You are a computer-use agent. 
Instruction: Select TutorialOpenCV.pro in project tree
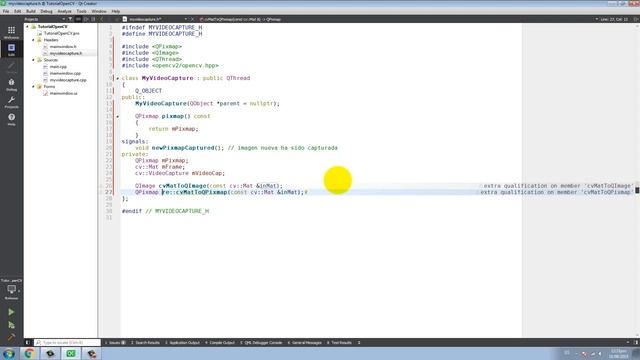(61, 33)
